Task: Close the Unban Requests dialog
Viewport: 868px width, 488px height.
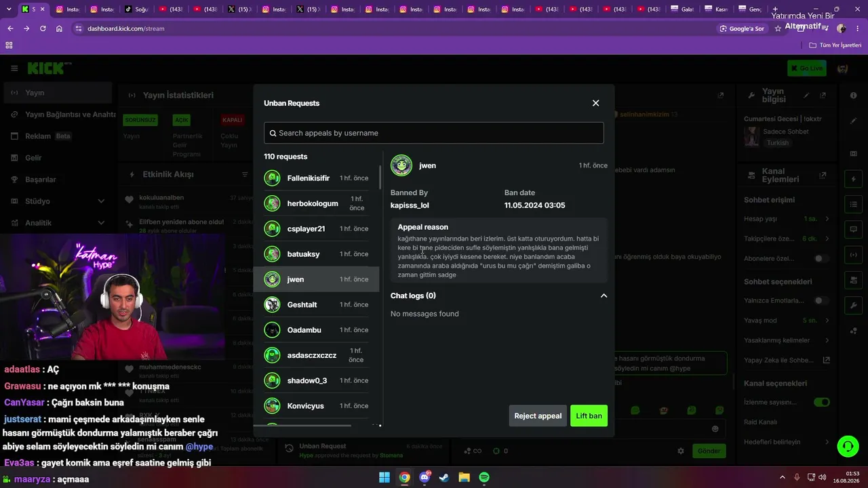Action: [x=595, y=103]
